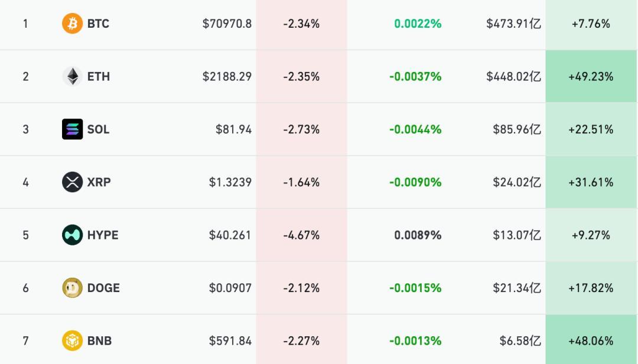Click the Solana logo icon
This screenshot has height=364, width=638.
pyautogui.click(x=72, y=129)
